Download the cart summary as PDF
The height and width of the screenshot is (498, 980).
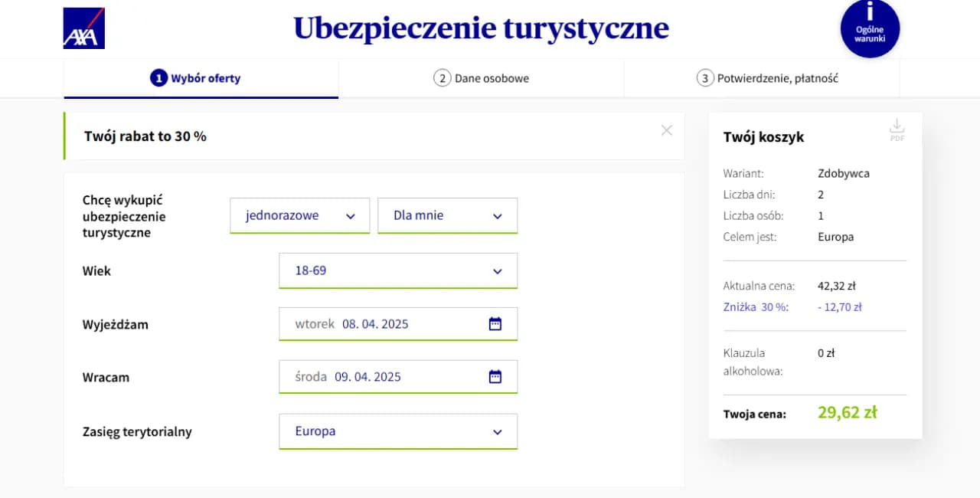tap(897, 129)
